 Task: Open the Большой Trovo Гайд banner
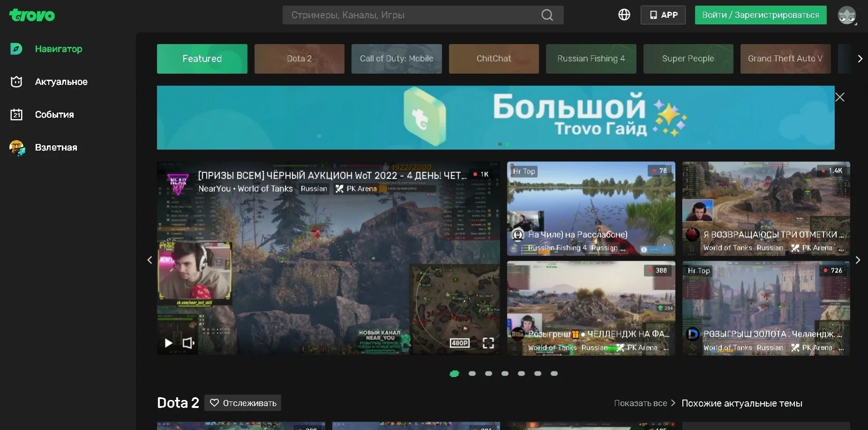[496, 117]
